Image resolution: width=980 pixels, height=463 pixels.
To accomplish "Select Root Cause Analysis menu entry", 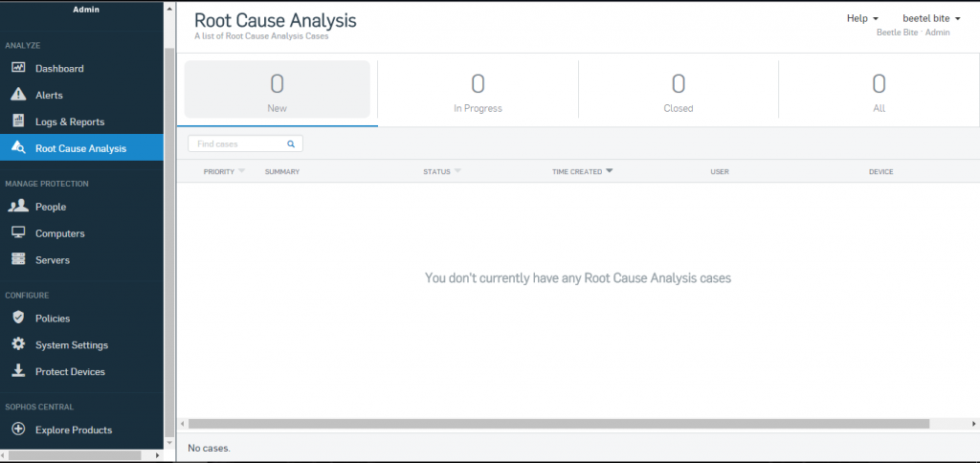I will coord(81,148).
